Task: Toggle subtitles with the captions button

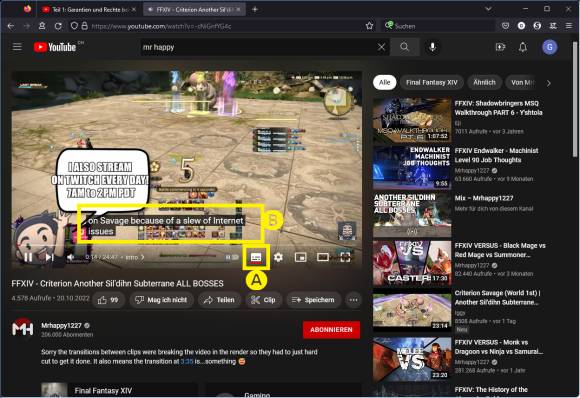Action: (x=256, y=258)
